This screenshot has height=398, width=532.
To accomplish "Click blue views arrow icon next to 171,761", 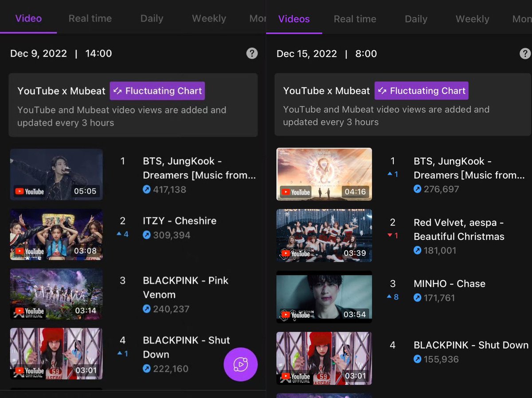I will (x=417, y=298).
